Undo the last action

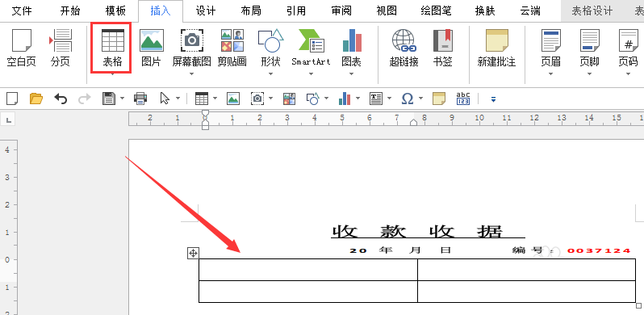61,99
